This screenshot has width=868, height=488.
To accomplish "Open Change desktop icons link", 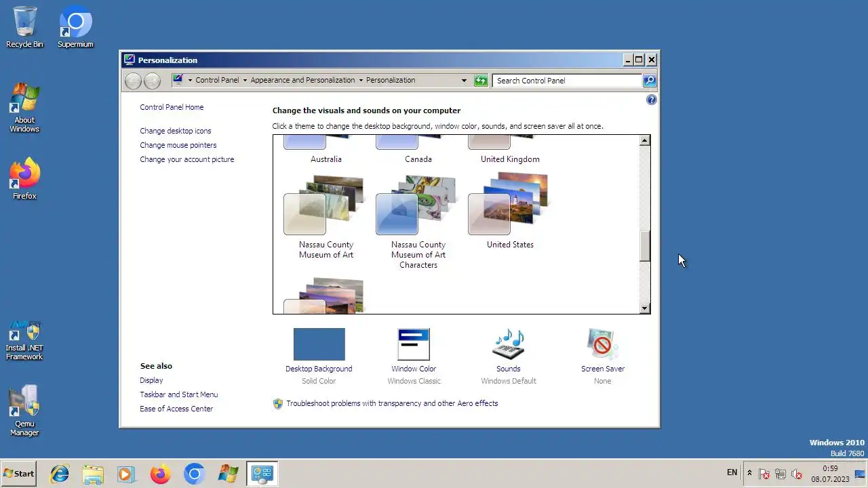I will coord(176,131).
